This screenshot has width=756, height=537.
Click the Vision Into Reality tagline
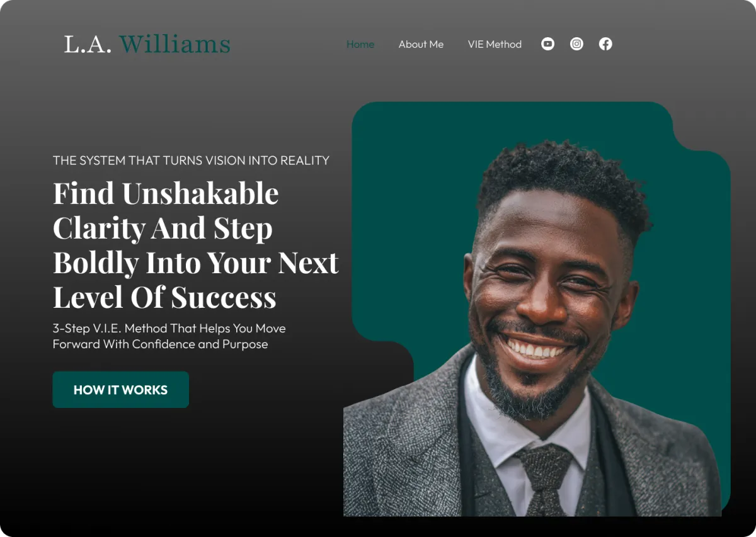(191, 161)
